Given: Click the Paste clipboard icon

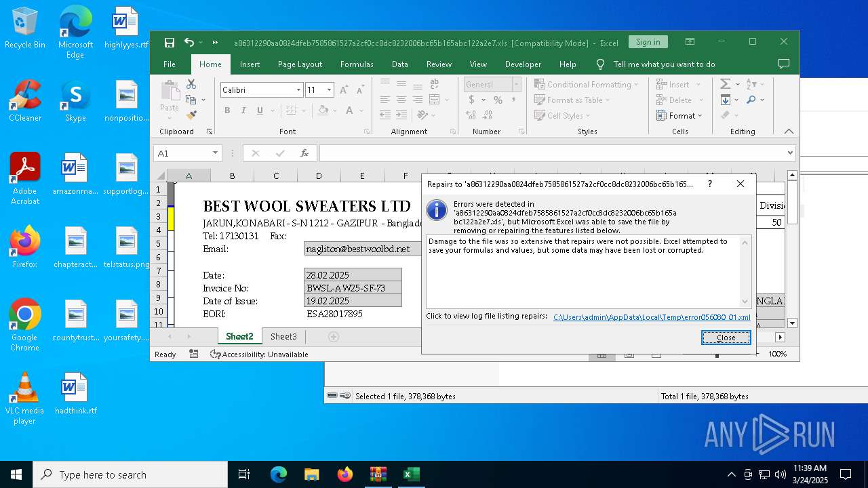Looking at the screenshot, I should [170, 91].
